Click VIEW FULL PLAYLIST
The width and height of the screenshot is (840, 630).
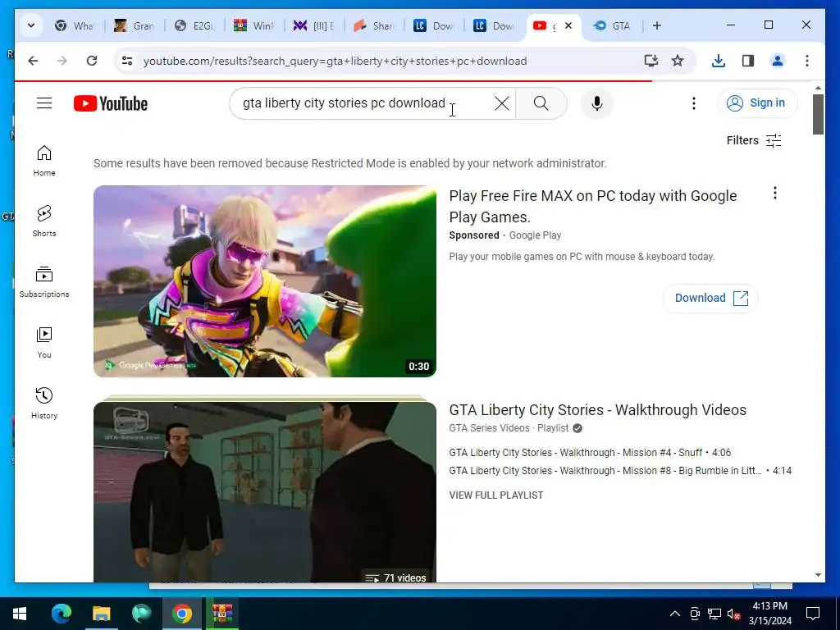coord(496,495)
